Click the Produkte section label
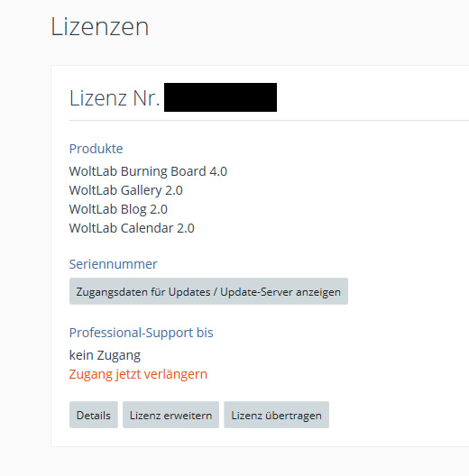This screenshot has height=476, width=469. click(x=96, y=149)
